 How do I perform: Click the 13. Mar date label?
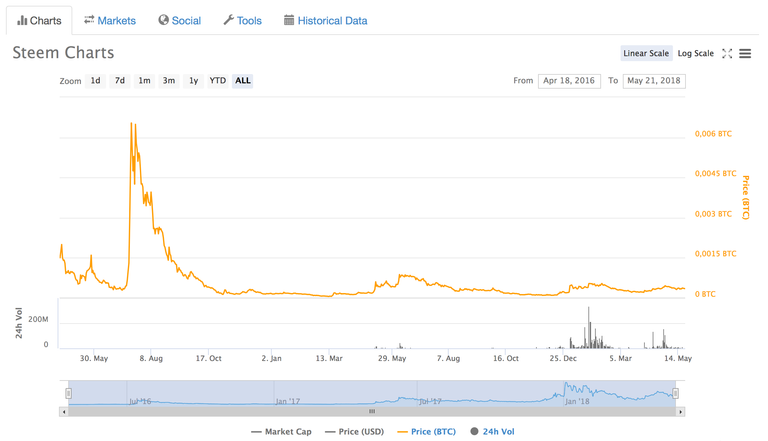pyautogui.click(x=329, y=359)
